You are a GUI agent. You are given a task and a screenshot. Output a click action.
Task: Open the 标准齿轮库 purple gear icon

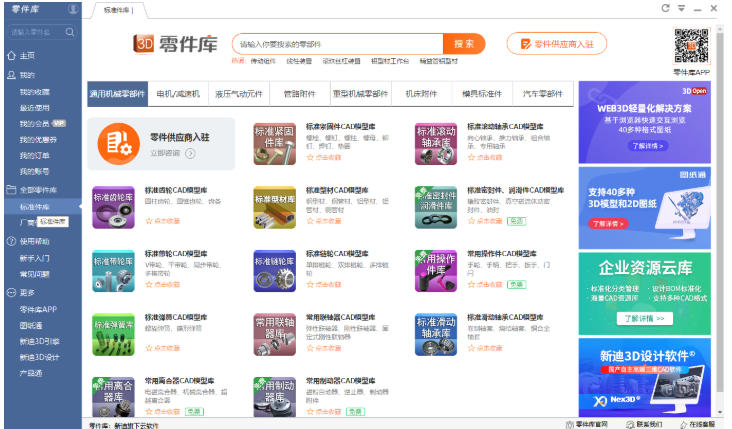point(113,205)
